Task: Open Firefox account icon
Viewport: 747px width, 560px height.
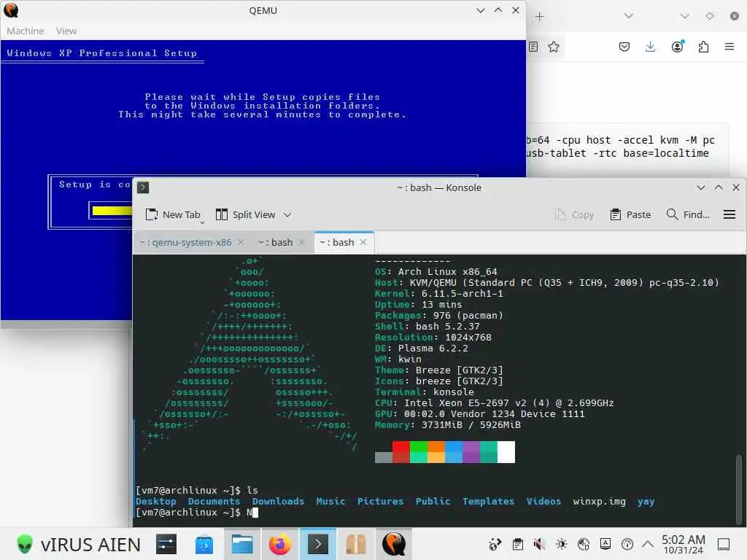Action: [x=677, y=47]
